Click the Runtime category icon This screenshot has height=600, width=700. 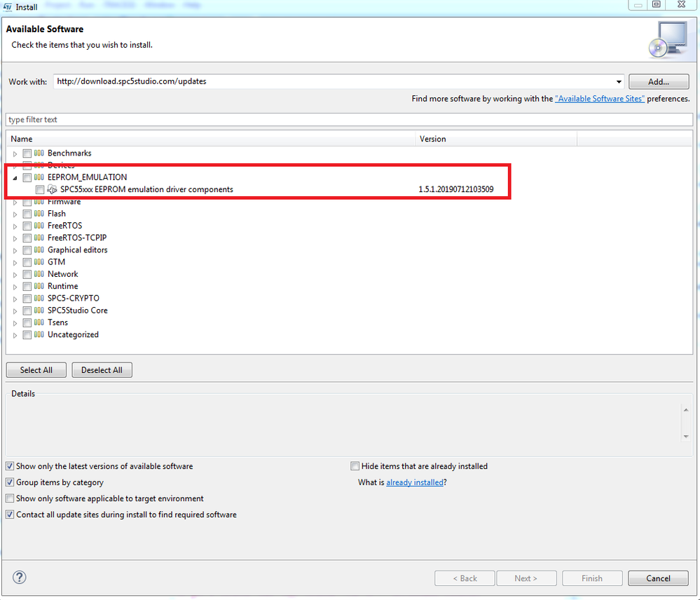[x=39, y=286]
